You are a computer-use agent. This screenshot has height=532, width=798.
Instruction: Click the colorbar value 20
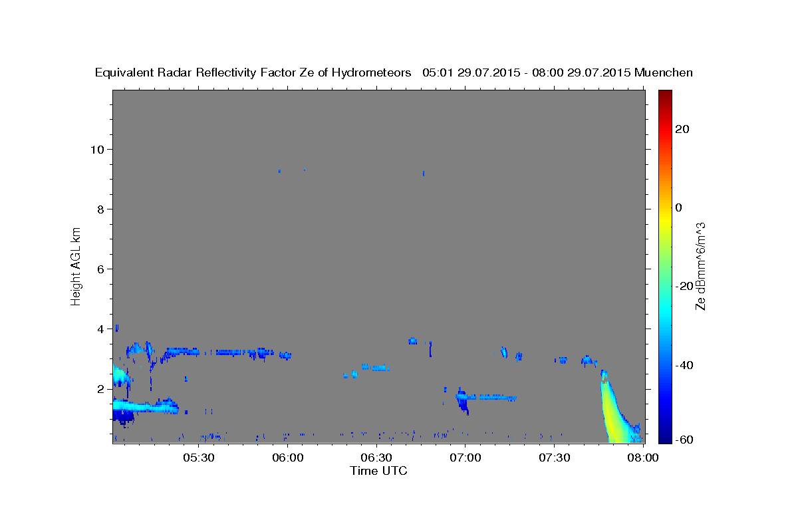pos(682,129)
